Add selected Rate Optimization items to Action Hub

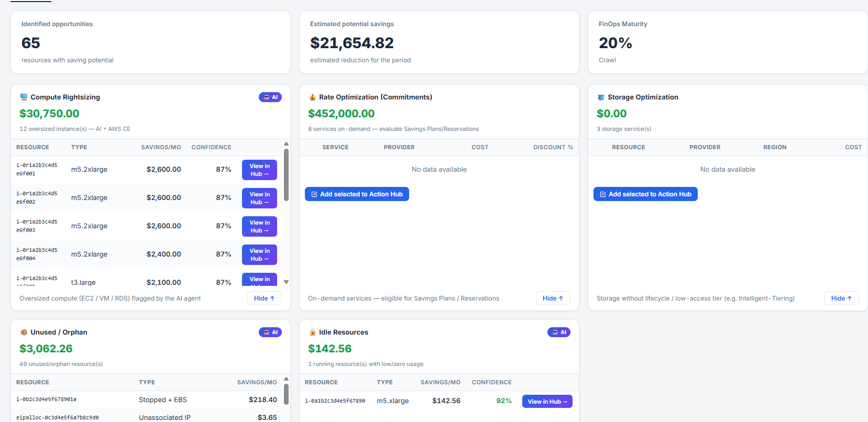coord(357,194)
